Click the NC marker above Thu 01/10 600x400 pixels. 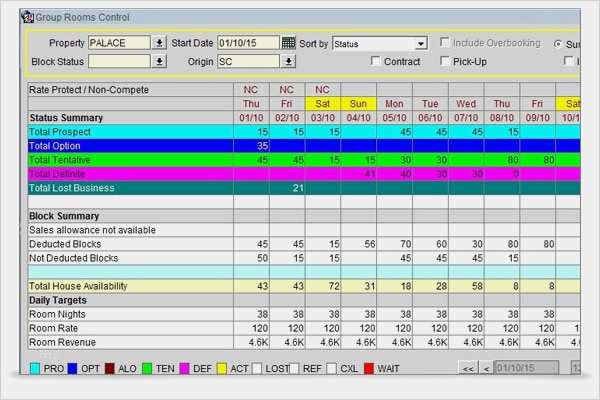click(251, 90)
